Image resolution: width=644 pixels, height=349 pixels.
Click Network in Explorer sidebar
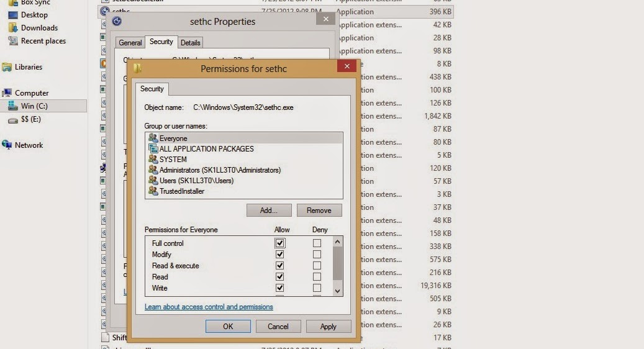(29, 145)
